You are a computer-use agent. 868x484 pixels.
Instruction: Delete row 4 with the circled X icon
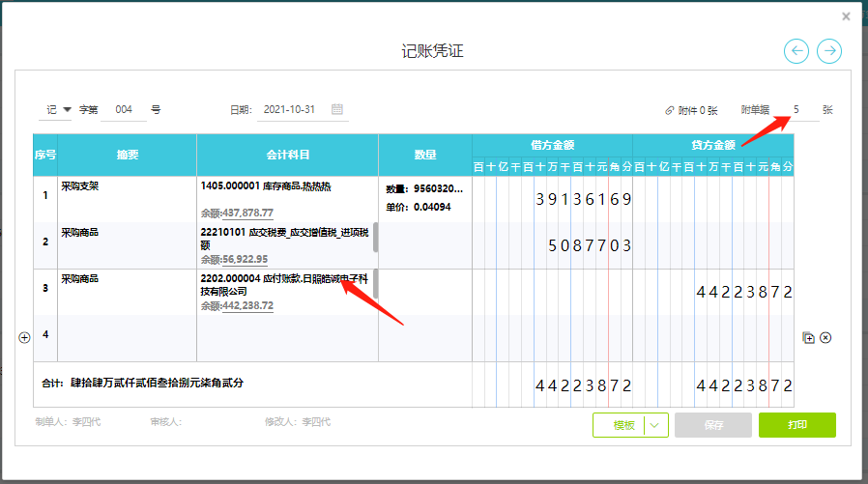[x=825, y=337]
